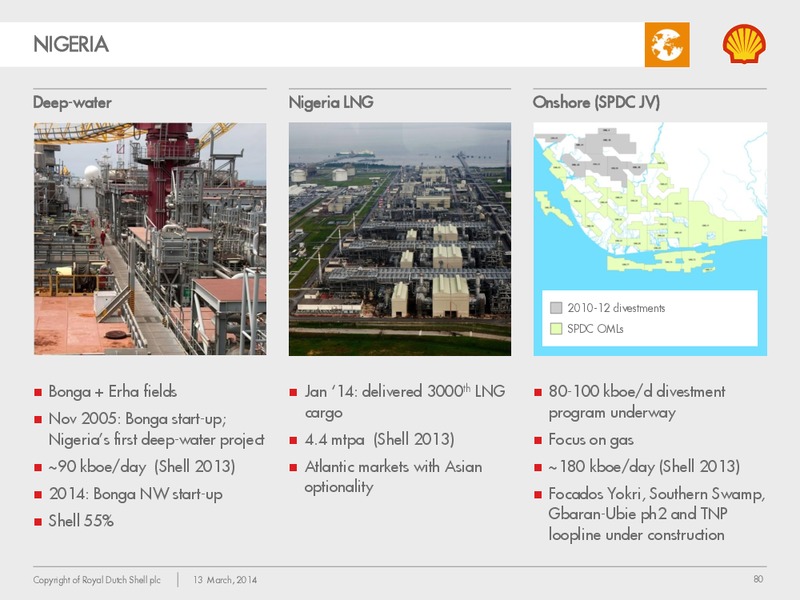
Task: Select 'Nov 2005: Bonga start-up' bullet
Action: (157, 429)
